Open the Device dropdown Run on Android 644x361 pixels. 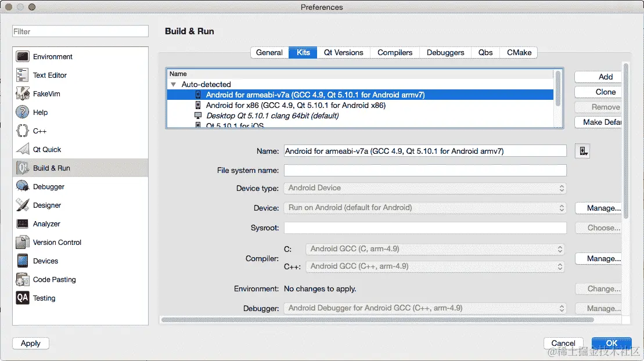425,208
